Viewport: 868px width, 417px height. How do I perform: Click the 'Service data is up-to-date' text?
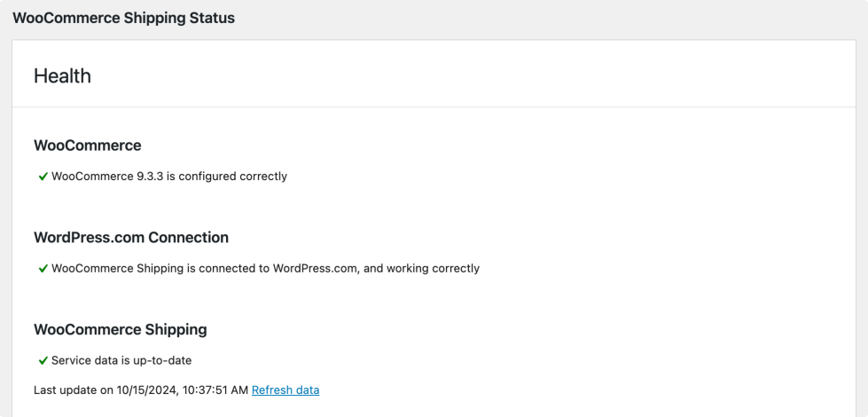121,361
